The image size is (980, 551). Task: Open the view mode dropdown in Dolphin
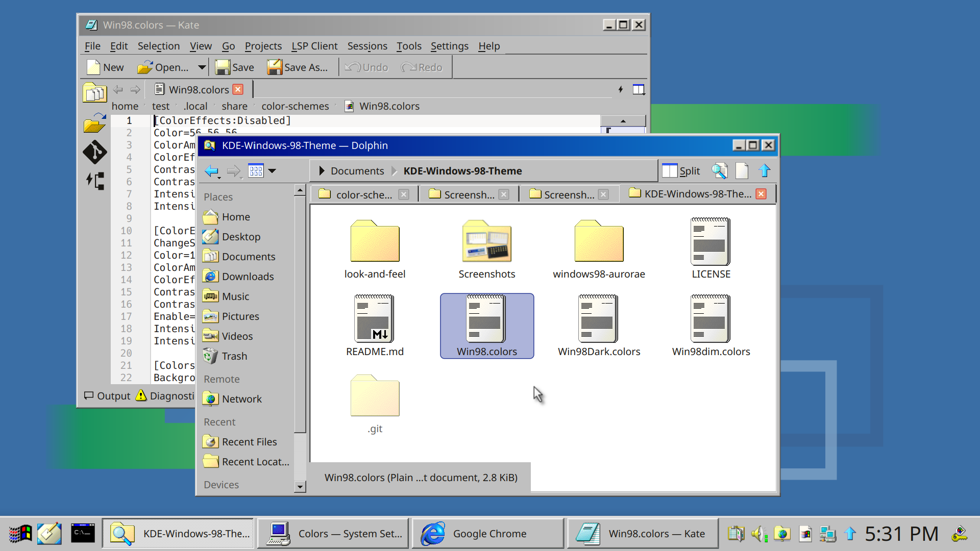[272, 171]
